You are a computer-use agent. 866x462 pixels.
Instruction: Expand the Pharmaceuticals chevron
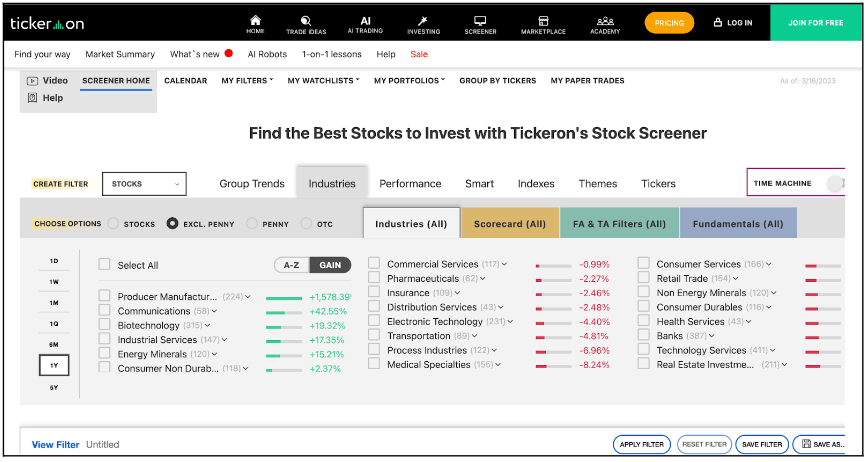(x=483, y=279)
